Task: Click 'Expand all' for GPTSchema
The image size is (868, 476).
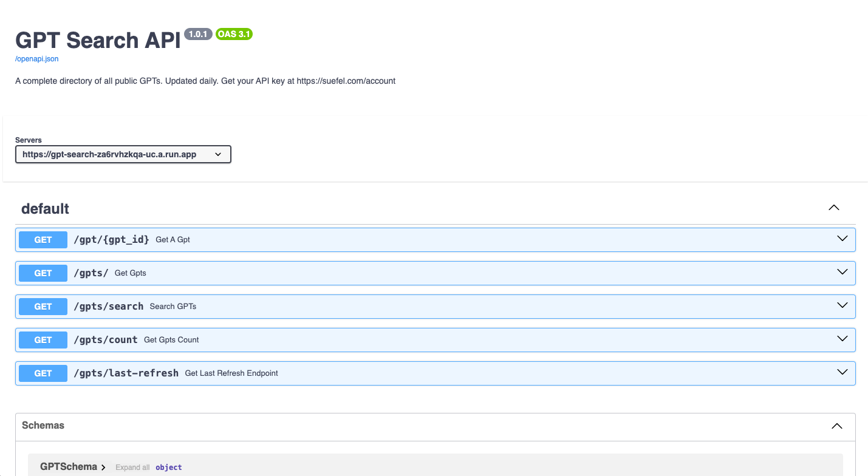Action: pyautogui.click(x=132, y=467)
